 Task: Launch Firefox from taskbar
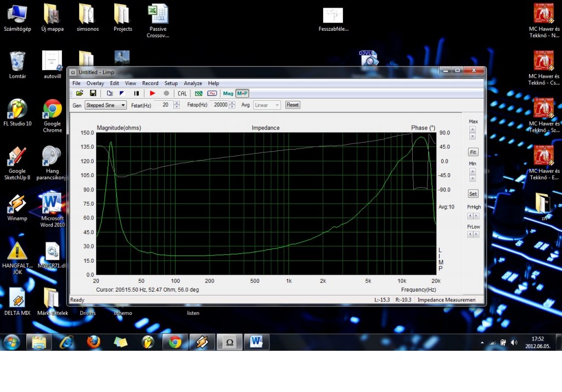coord(93,342)
